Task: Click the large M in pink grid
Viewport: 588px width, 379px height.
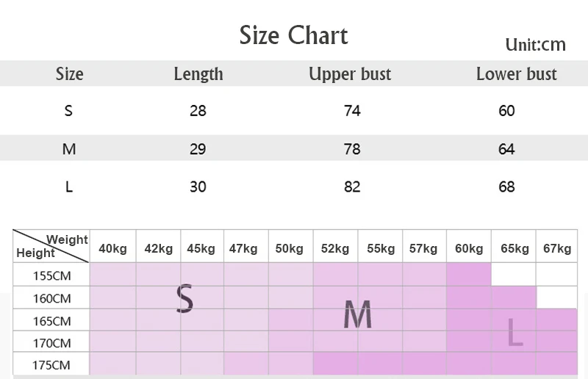Action: tap(358, 314)
